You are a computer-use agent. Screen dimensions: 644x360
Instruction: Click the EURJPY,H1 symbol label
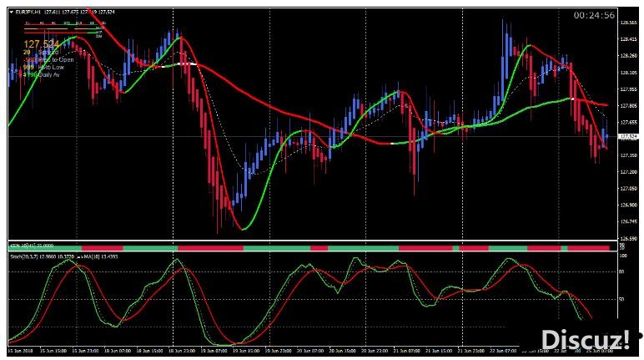click(28, 13)
